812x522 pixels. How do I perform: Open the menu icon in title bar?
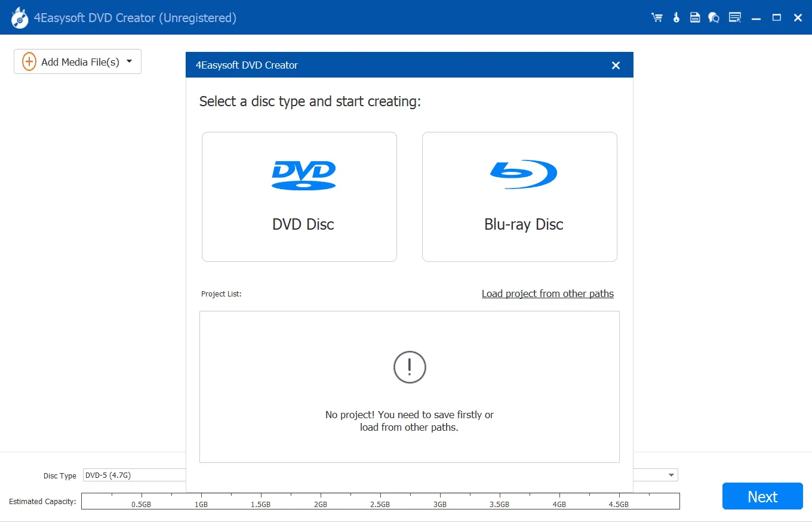tap(735, 18)
